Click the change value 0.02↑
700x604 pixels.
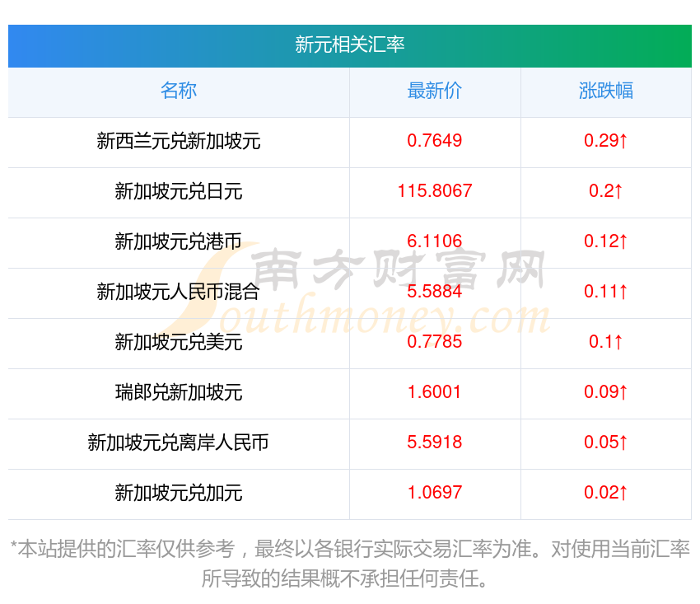pos(606,493)
